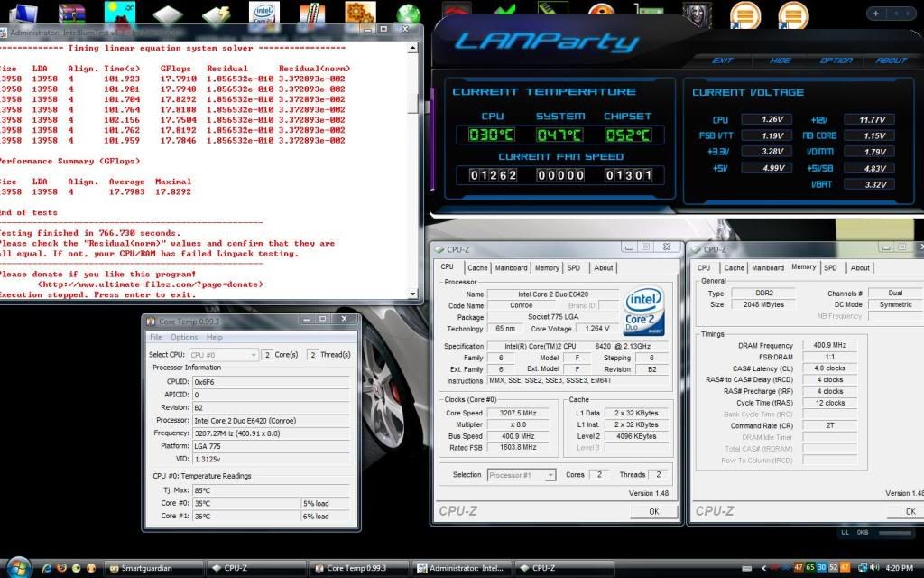Switch to the Mainboard tab in CPU-Z
The width and height of the screenshot is (924, 578).
[x=511, y=267]
